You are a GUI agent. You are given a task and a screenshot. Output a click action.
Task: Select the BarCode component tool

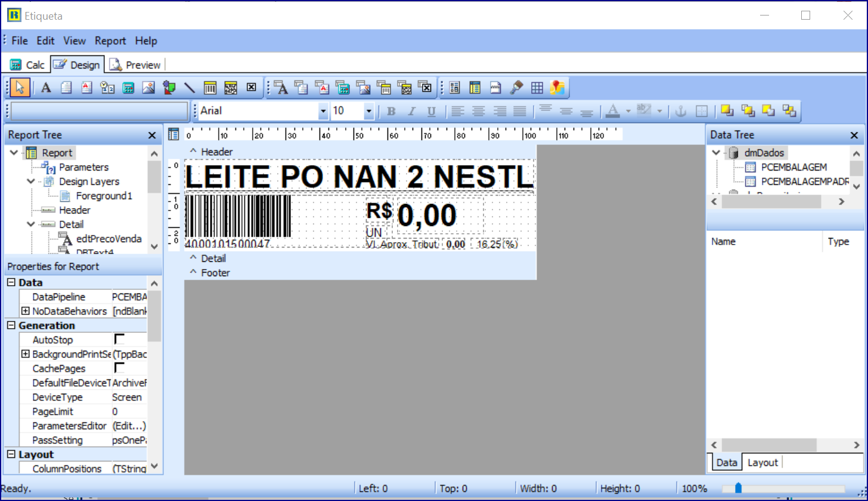210,88
